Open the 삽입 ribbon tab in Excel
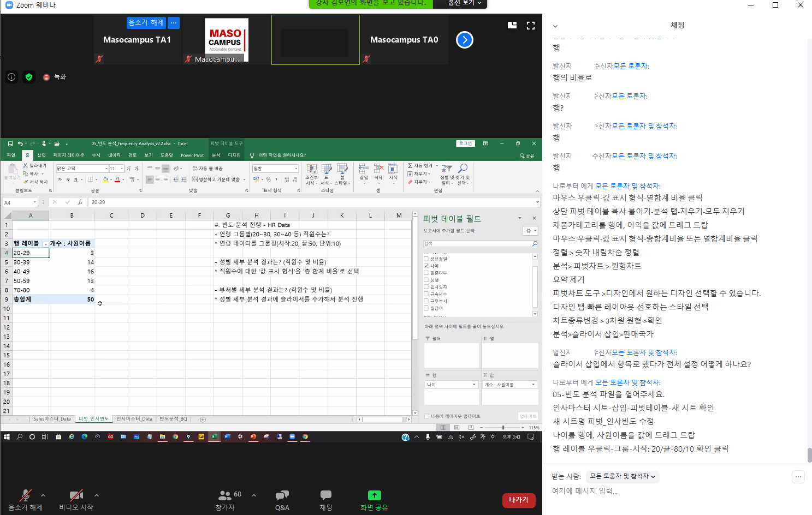This screenshot has width=812, height=515. (x=42, y=155)
